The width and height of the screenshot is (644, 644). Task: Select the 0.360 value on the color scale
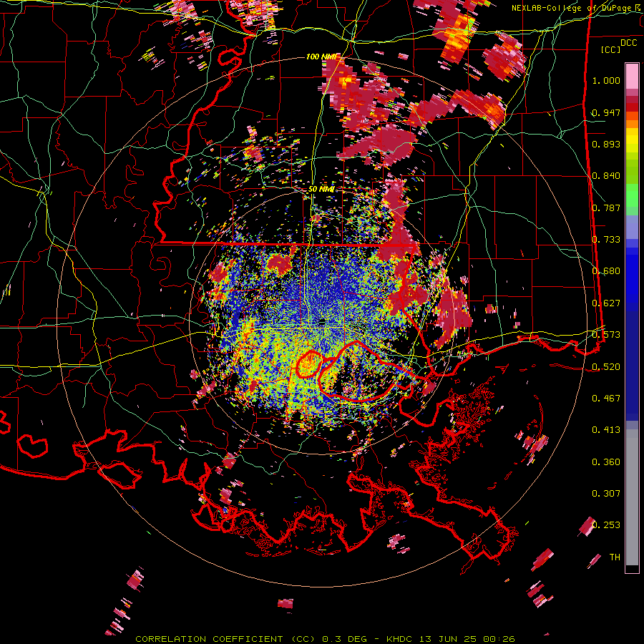[606, 462]
